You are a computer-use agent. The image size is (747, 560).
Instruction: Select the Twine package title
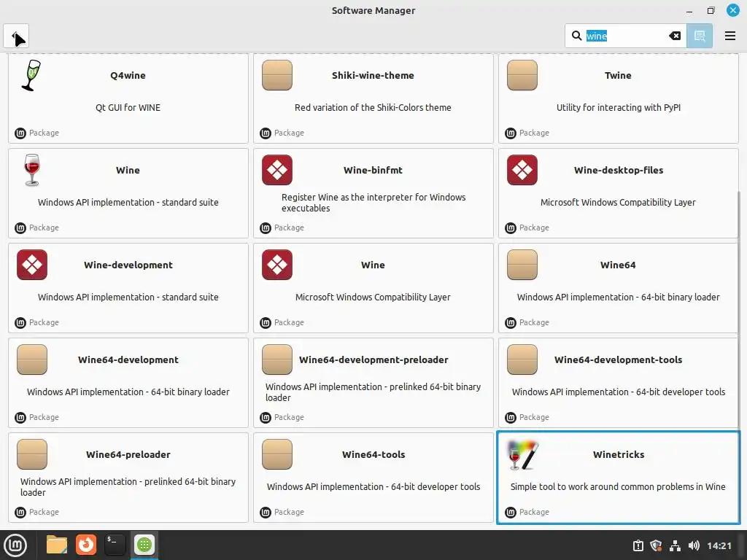618,75
